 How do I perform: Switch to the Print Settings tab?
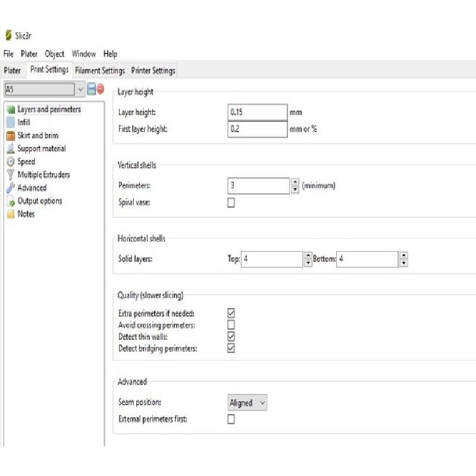[x=49, y=70]
